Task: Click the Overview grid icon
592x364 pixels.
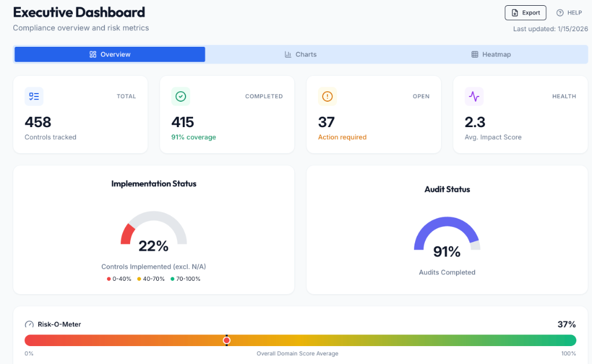Action: click(x=93, y=54)
